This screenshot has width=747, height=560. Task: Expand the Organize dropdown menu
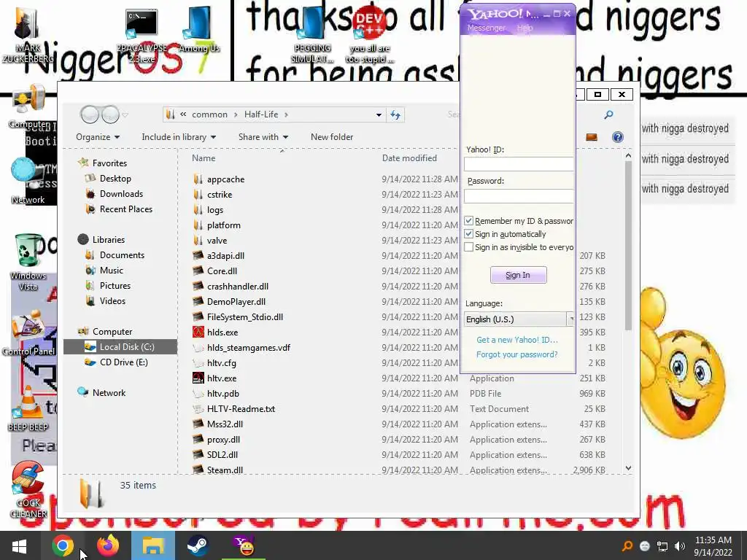(98, 137)
